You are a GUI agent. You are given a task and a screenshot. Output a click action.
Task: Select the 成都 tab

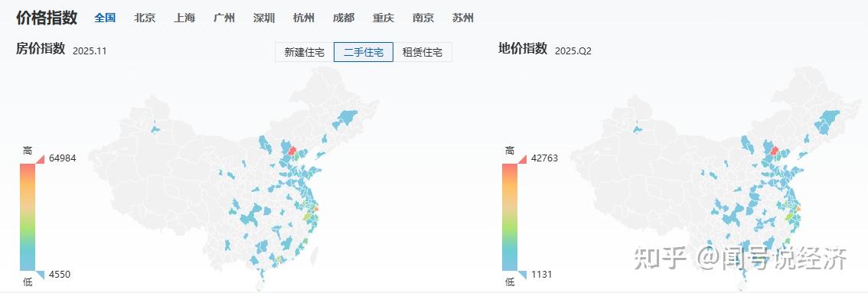point(344,18)
